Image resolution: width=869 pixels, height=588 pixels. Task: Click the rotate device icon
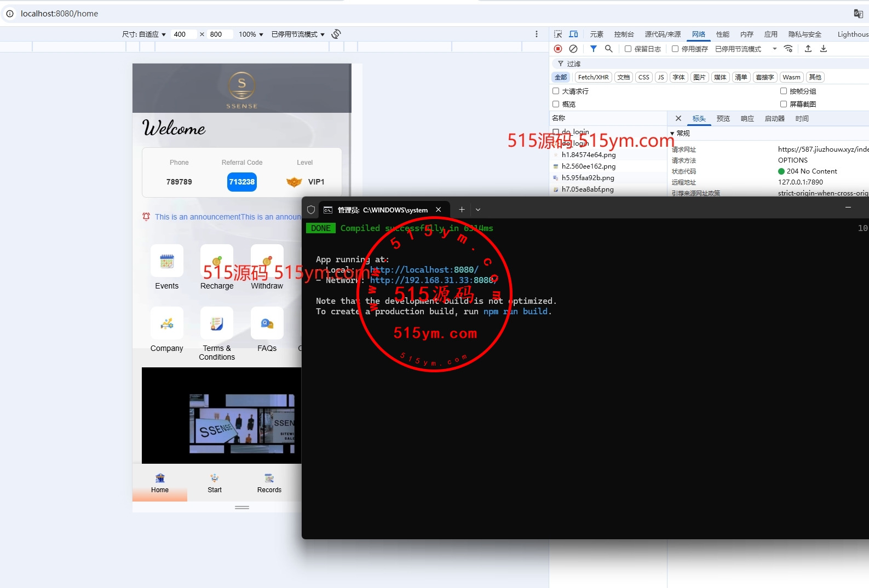pyautogui.click(x=336, y=34)
